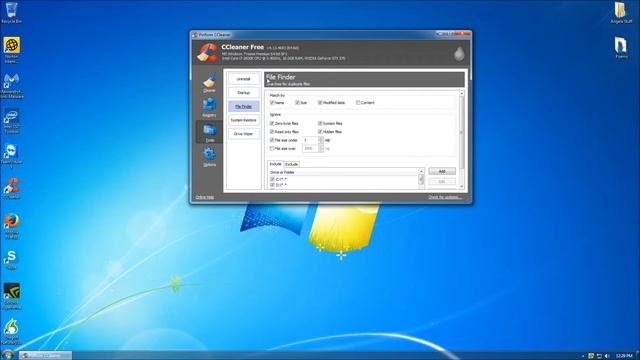This screenshot has height=360, width=640.
Task: Toggle the Modified date checkbox
Action: (x=320, y=102)
